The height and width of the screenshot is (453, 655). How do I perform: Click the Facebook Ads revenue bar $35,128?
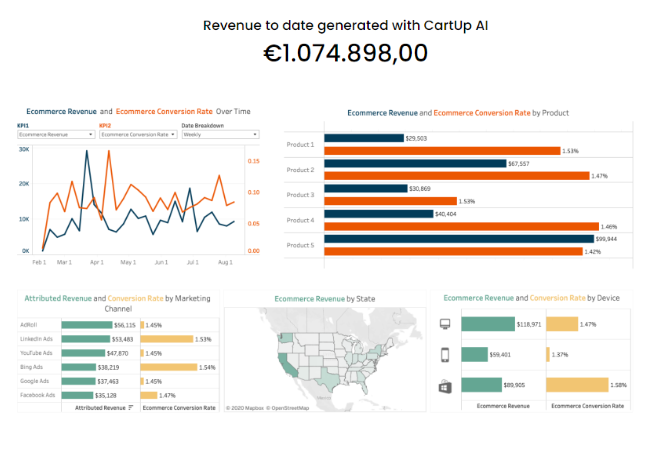pos(77,395)
